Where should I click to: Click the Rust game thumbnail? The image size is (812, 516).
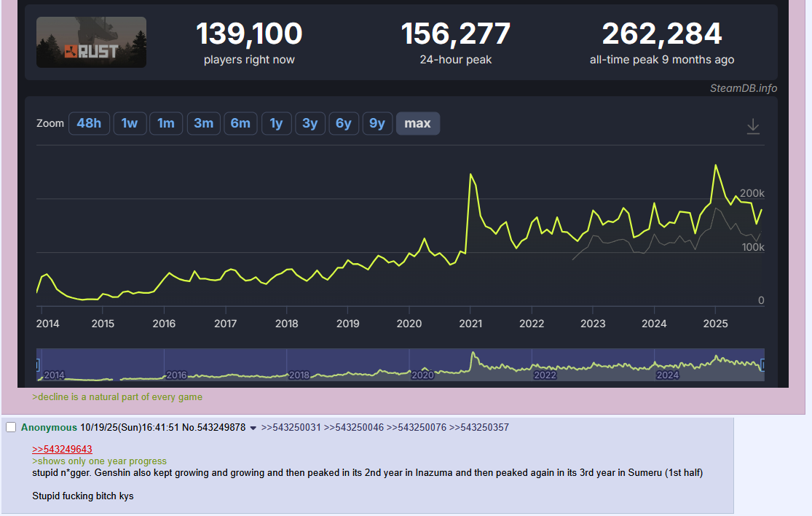pyautogui.click(x=91, y=42)
